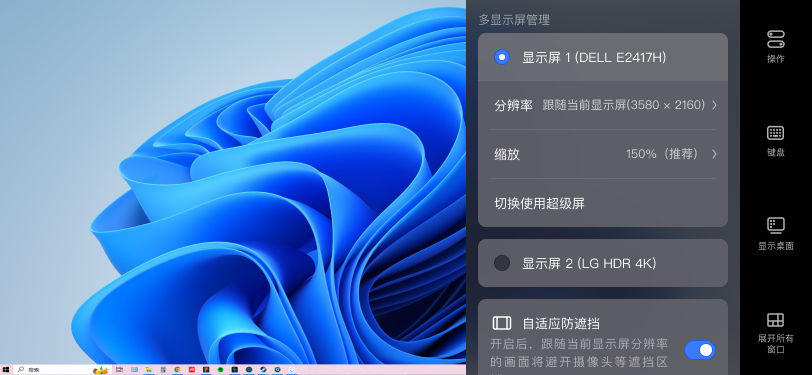Screen dimensions: 812x375
Task: Open Task View on the taskbar
Action: pyautogui.click(x=119, y=370)
